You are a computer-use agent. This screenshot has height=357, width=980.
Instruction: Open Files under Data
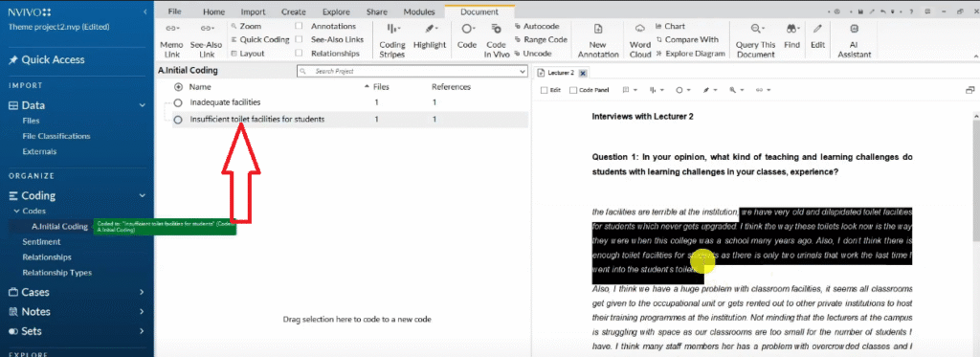pyautogui.click(x=32, y=121)
